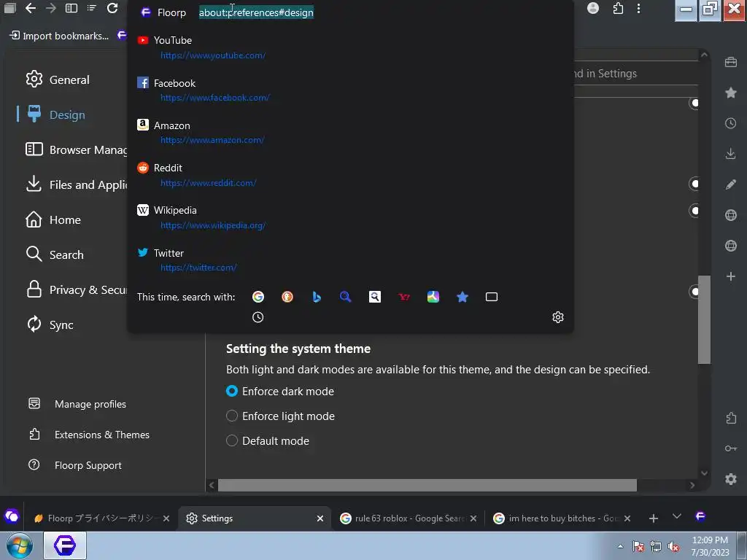Select Enforce dark mode radio button
This screenshot has height=560, width=747.
click(x=232, y=391)
